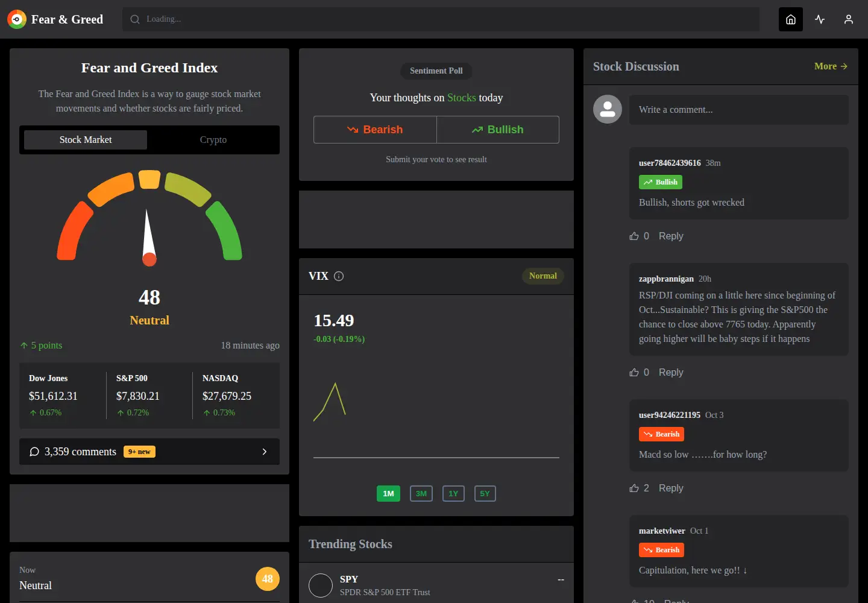Click the Normal VIX status badge
This screenshot has height=603, width=868.
point(543,276)
